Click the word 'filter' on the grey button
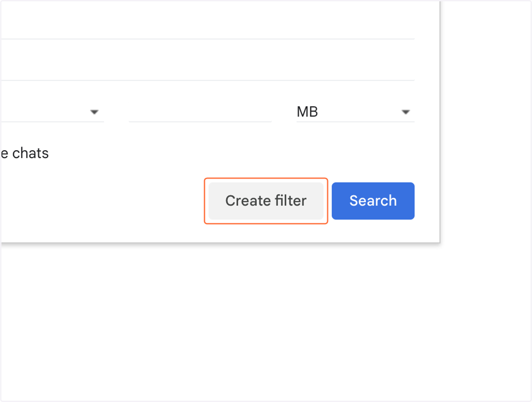This screenshot has height=402, width=532. pos(290,201)
